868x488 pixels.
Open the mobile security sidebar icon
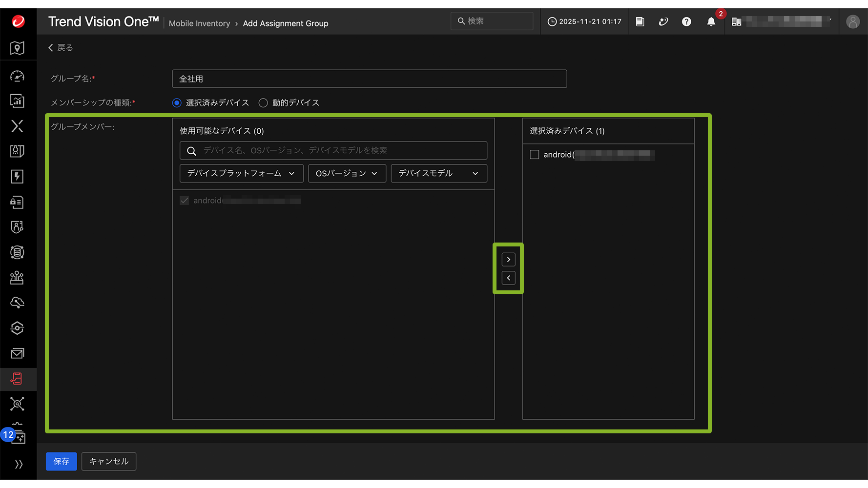pos(18,379)
